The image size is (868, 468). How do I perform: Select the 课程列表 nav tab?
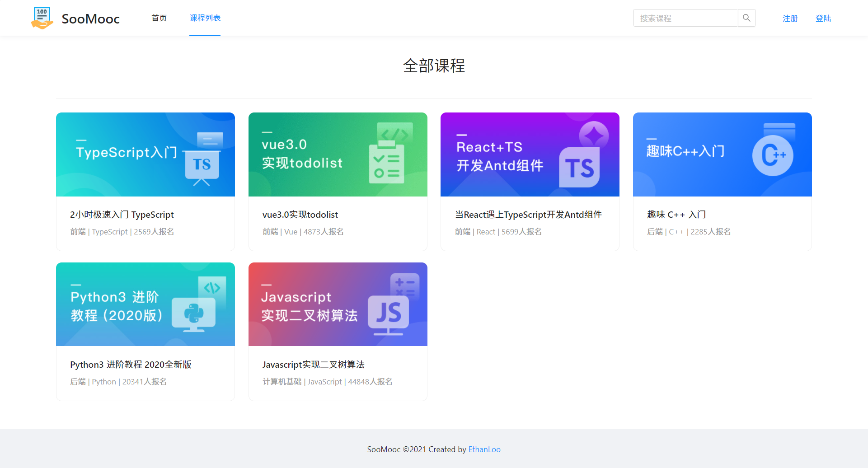(205, 18)
